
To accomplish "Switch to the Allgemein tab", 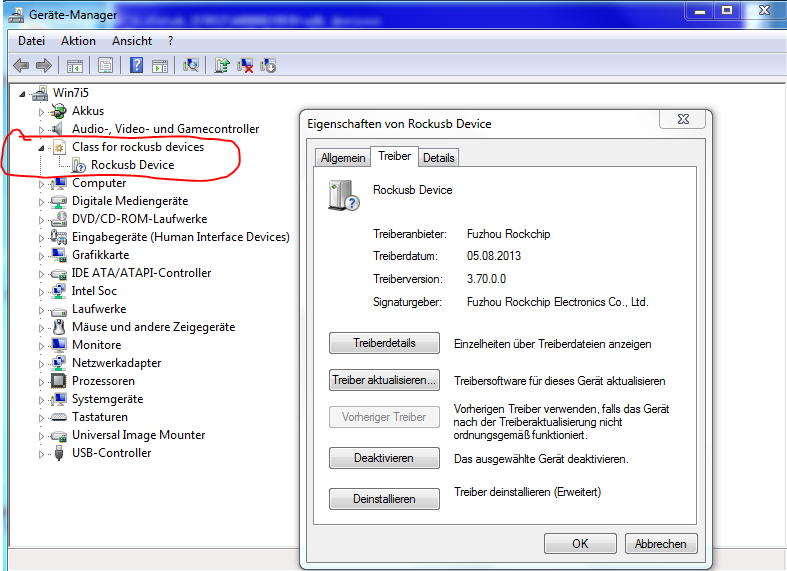I will point(342,158).
